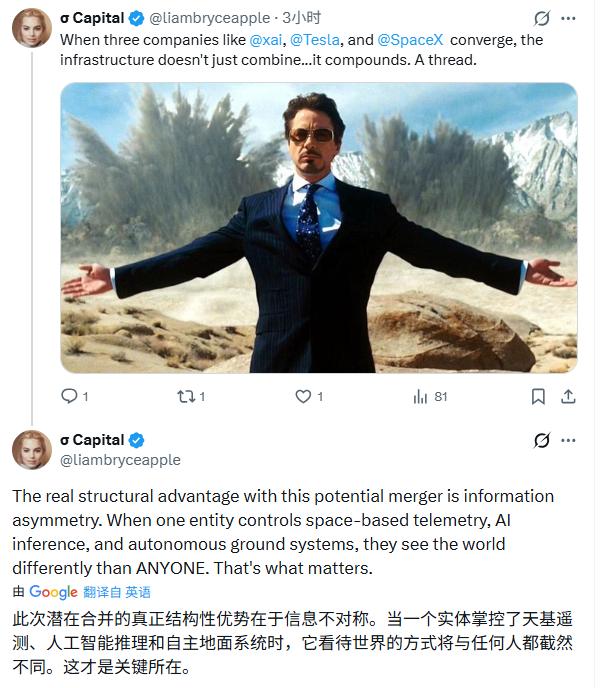Viewport: 604px width, 688px height.
Task: Click the Grok icon on second tweet
Action: (542, 440)
